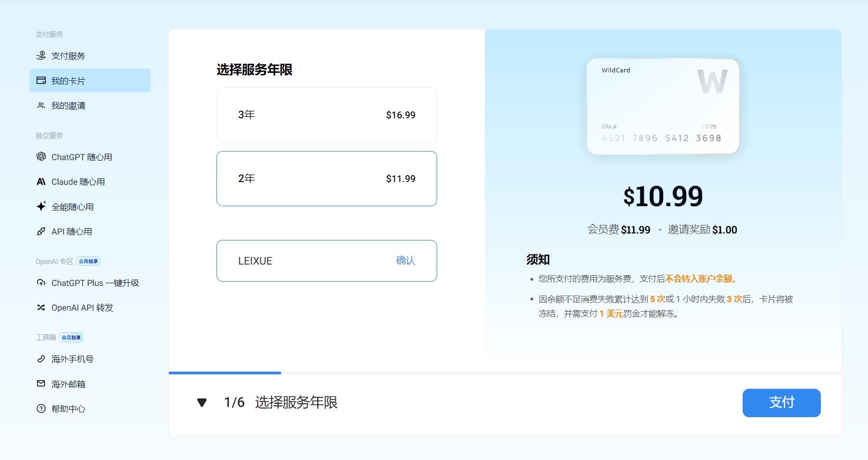This screenshot has height=460, width=868.
Task: Open OpenAI API 转发
Action: (90, 307)
